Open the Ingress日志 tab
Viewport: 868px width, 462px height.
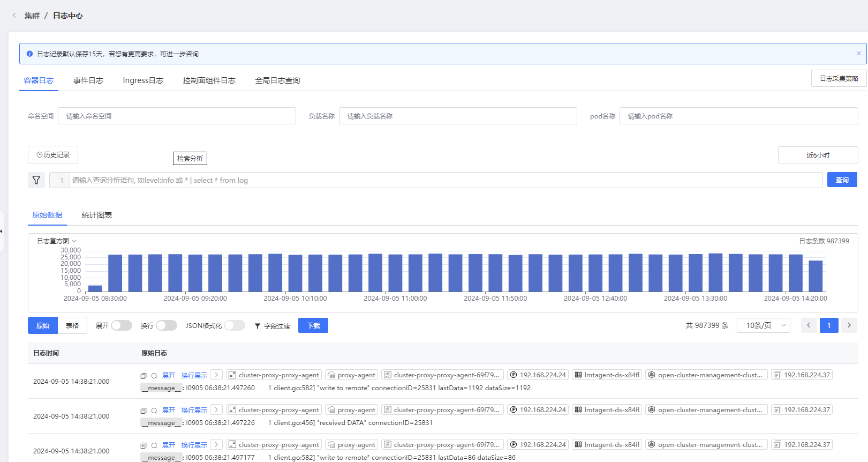[143, 80]
